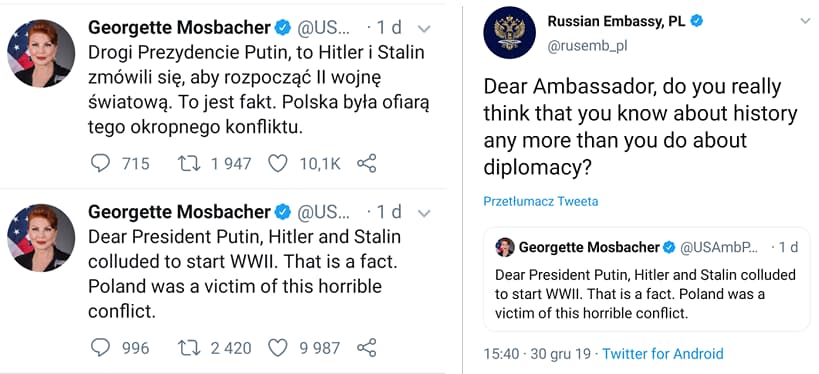Open the quoted Mosbacher tweet card
The height and width of the screenshot is (374, 819).
pyautogui.click(x=647, y=279)
